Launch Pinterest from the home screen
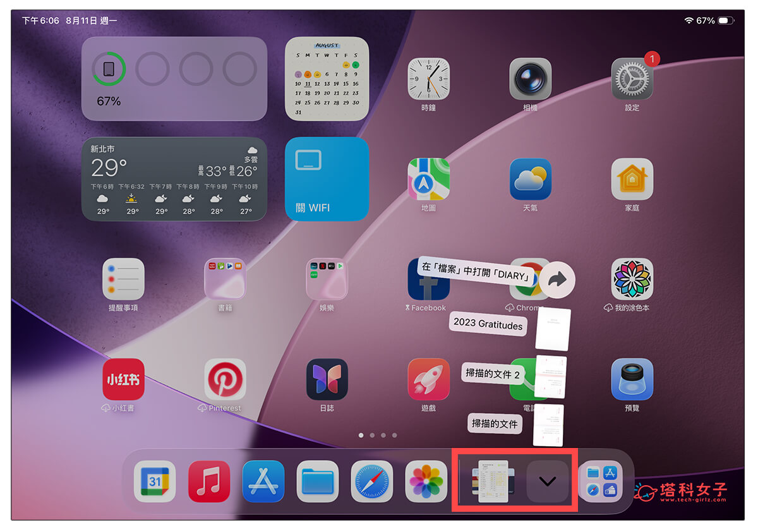 225,379
